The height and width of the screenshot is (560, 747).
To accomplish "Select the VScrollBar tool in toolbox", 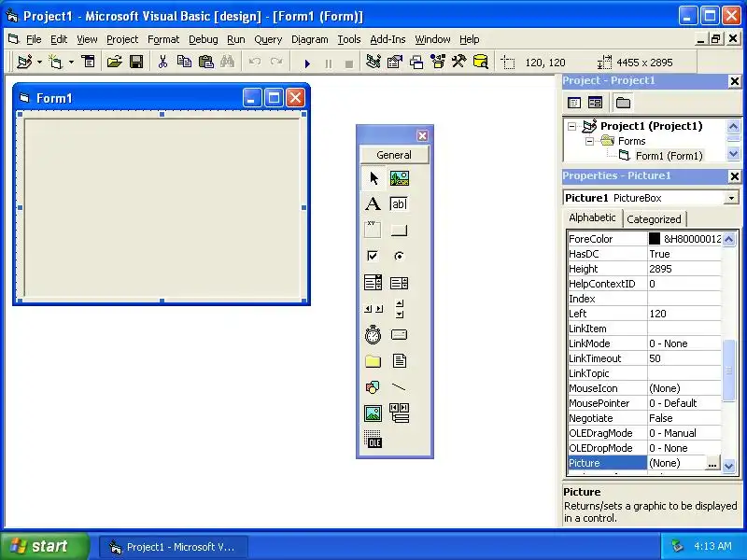I will [x=400, y=309].
